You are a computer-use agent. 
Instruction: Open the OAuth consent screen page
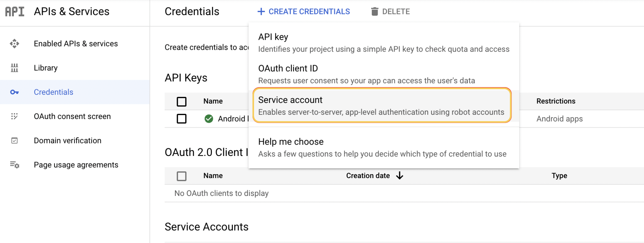tap(72, 116)
